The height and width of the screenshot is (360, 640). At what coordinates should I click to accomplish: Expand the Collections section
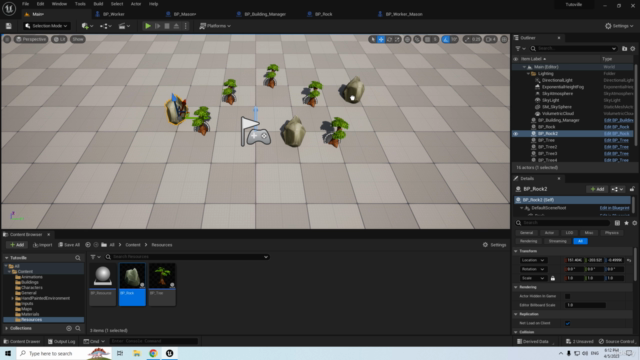(x=7, y=328)
